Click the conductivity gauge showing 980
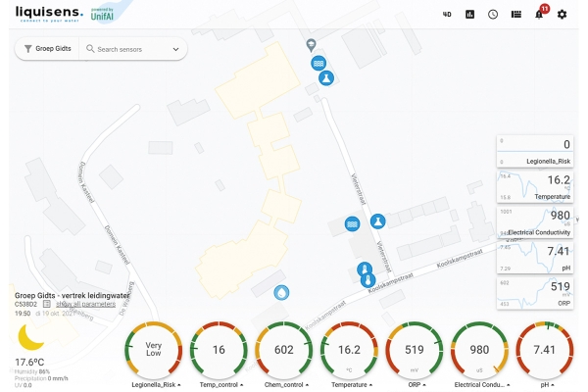The height and width of the screenshot is (392, 588). click(479, 350)
